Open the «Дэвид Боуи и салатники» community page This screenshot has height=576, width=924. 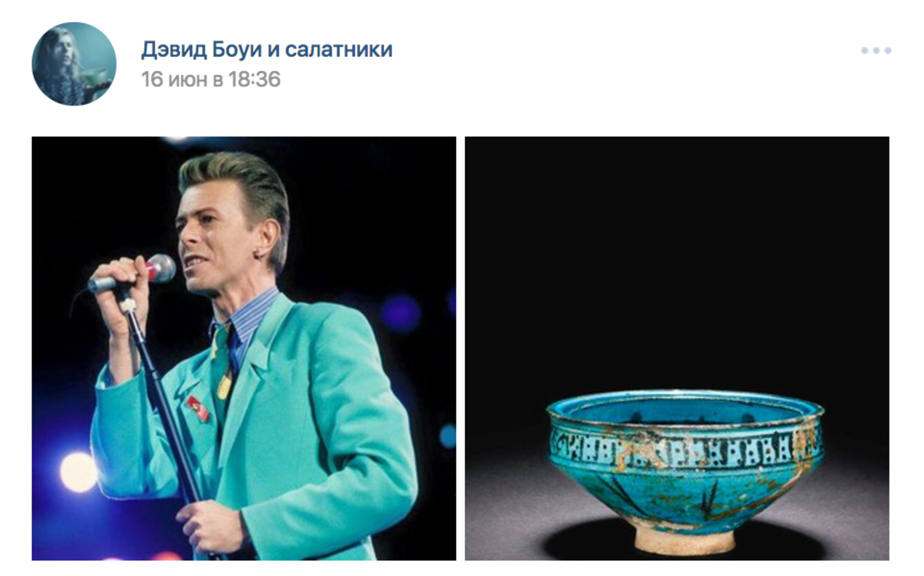[x=267, y=50]
